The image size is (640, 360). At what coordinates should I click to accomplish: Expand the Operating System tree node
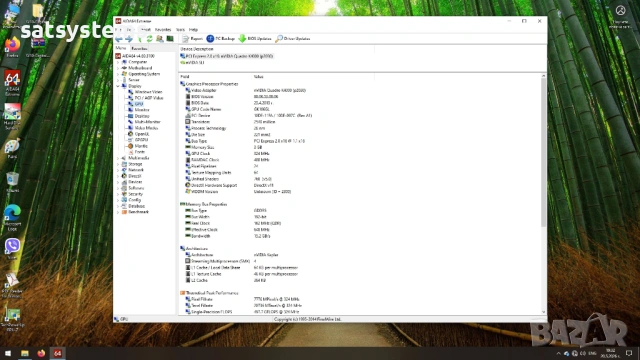(x=118, y=74)
